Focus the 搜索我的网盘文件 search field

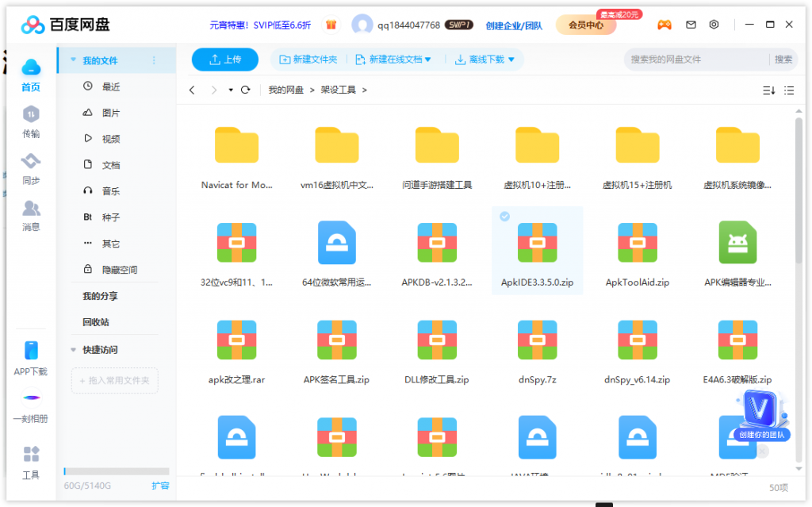pyautogui.click(x=696, y=60)
